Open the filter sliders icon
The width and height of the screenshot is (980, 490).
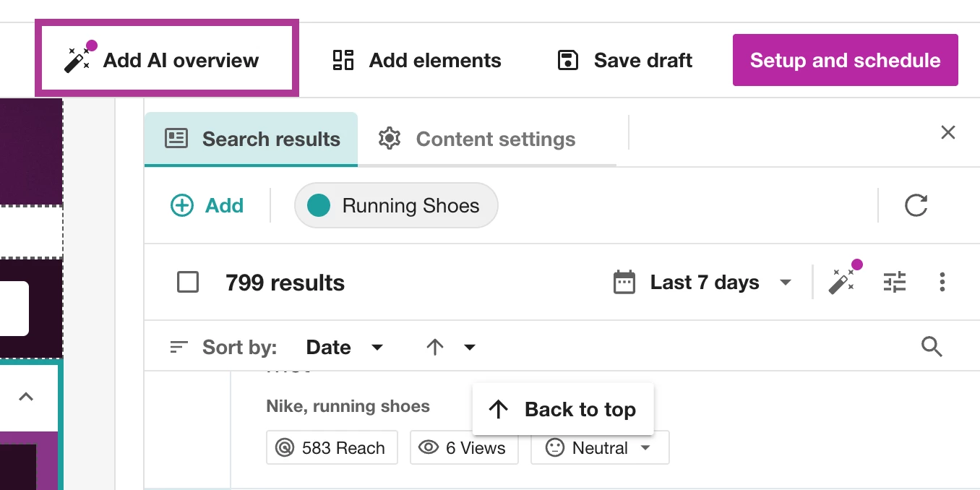click(894, 282)
